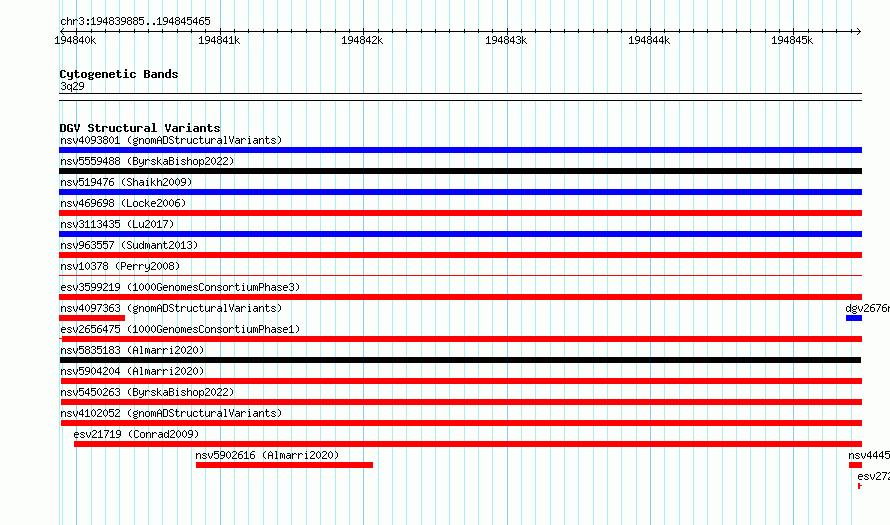Click the black bar under nsv5835183
Screen dimensions: 890x525
460,360
